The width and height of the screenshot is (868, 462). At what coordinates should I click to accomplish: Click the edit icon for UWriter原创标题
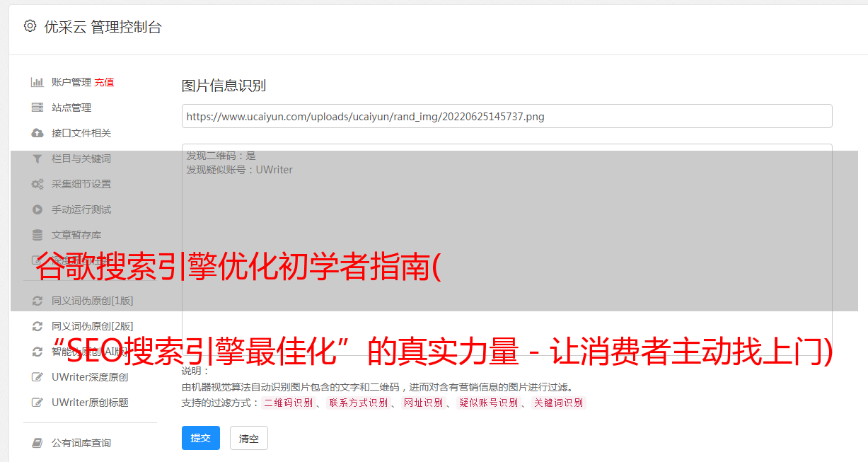pos(37,403)
